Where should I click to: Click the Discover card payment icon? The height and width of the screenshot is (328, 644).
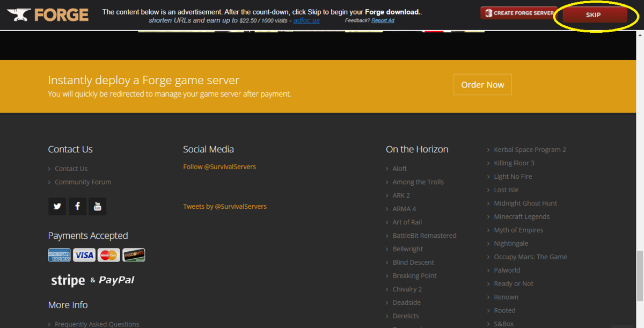coord(133,254)
